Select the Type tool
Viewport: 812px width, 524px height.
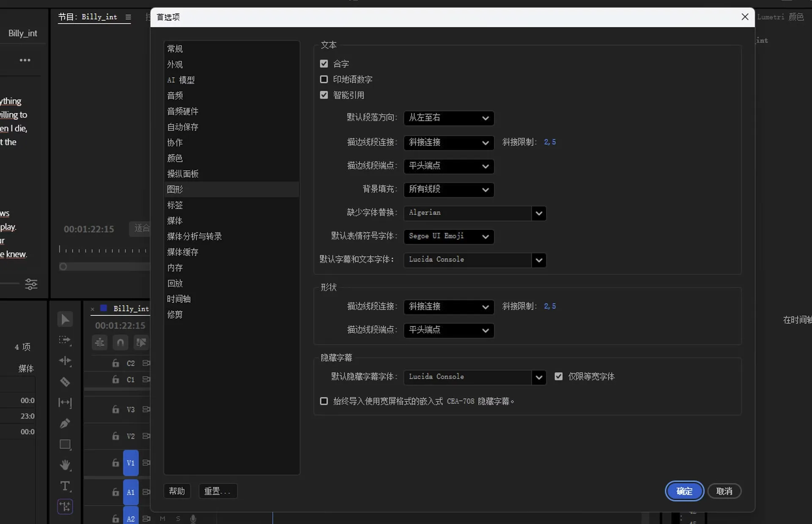[65, 486]
